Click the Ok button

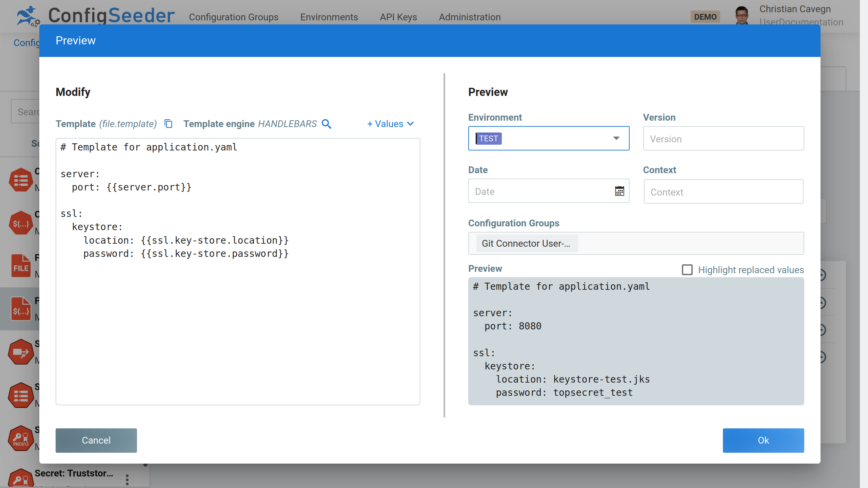pyautogui.click(x=763, y=440)
